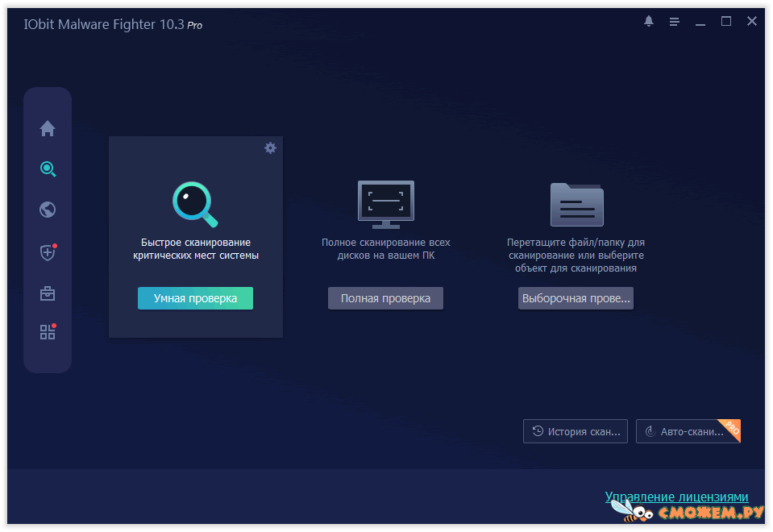Click 'Полное сканирование всех дисков' description

(386, 249)
